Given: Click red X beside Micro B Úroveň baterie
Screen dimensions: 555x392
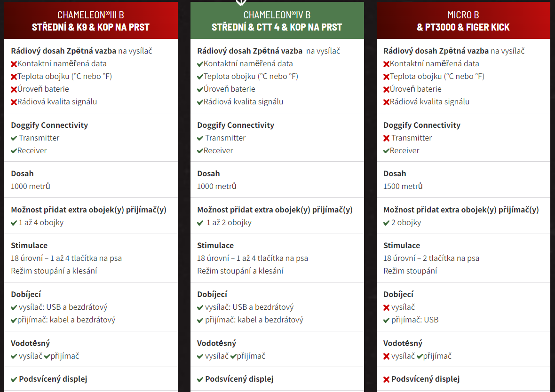Looking at the screenshot, I should [x=387, y=89].
